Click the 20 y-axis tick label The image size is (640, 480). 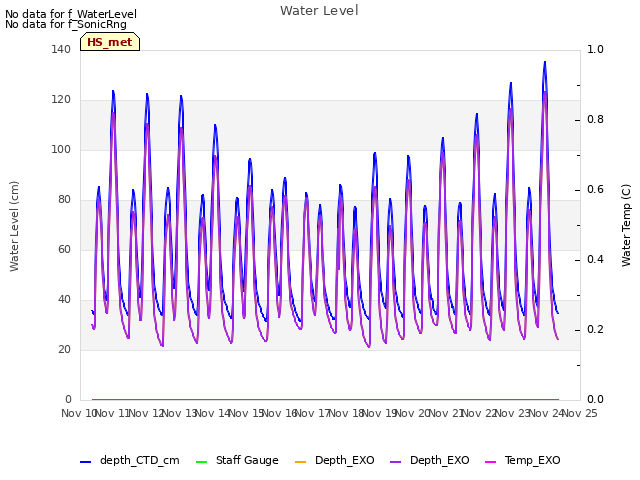click(64, 349)
